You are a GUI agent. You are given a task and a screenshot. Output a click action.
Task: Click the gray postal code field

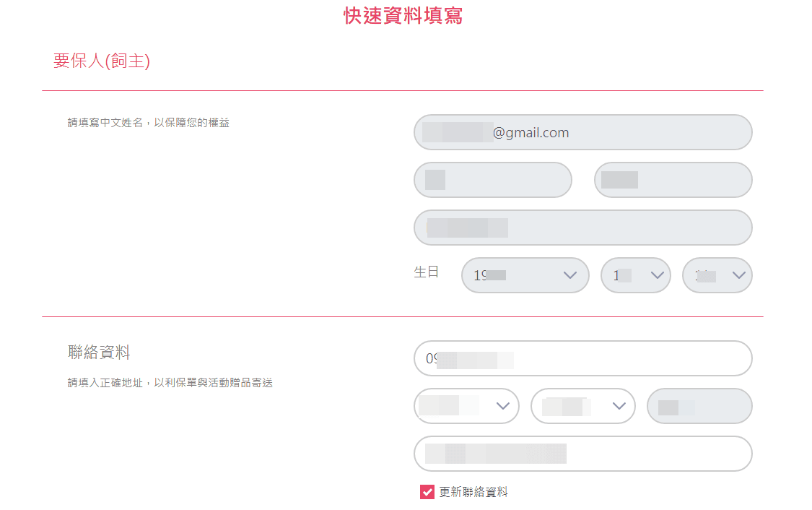coord(699,406)
